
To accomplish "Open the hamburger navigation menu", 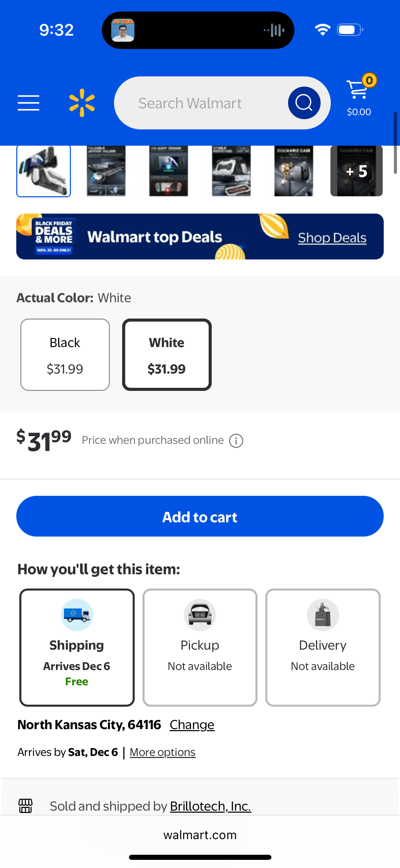I will tap(28, 103).
